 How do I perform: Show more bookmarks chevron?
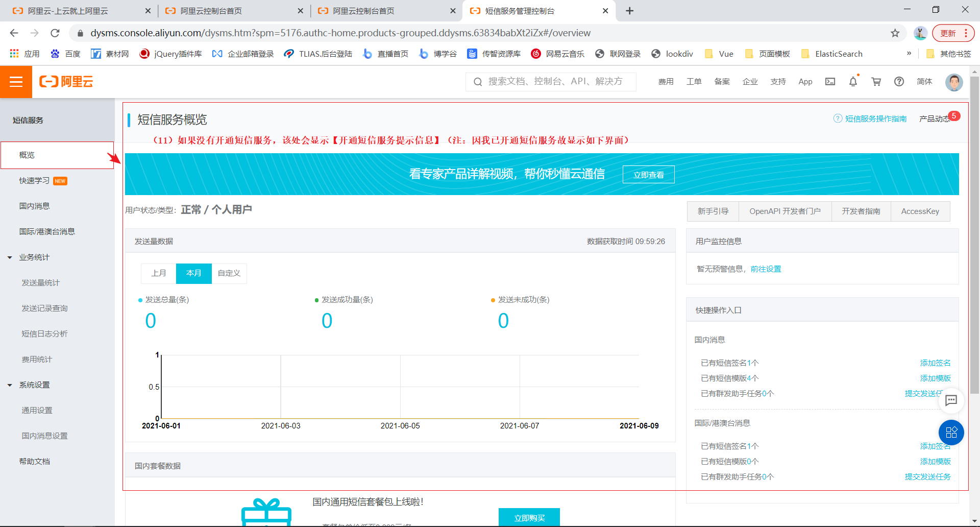tap(909, 53)
